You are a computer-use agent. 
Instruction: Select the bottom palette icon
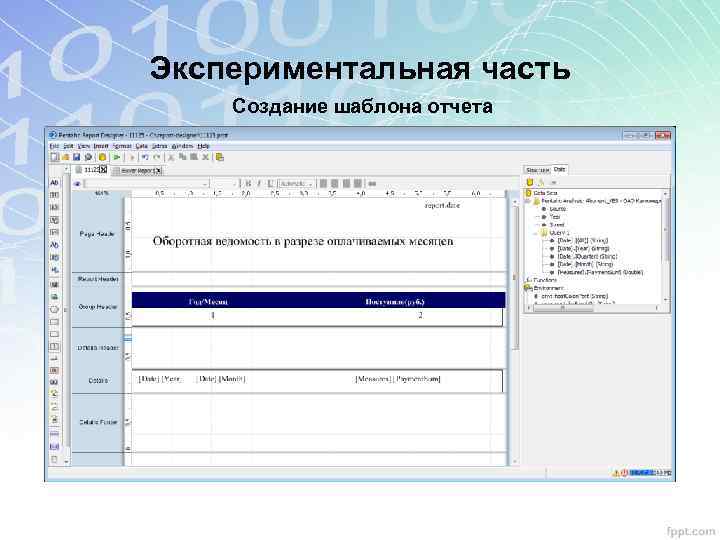(54, 459)
